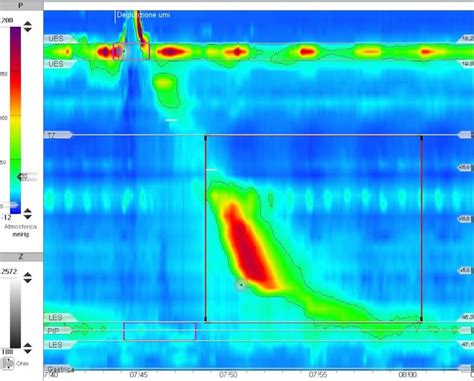Click the -12 pressure minimum value

6,218
